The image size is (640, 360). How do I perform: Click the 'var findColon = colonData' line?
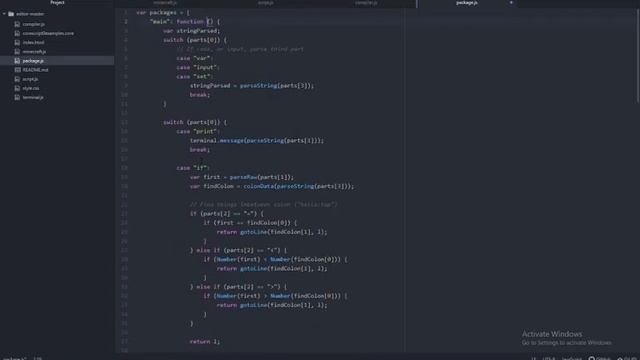coord(272,186)
